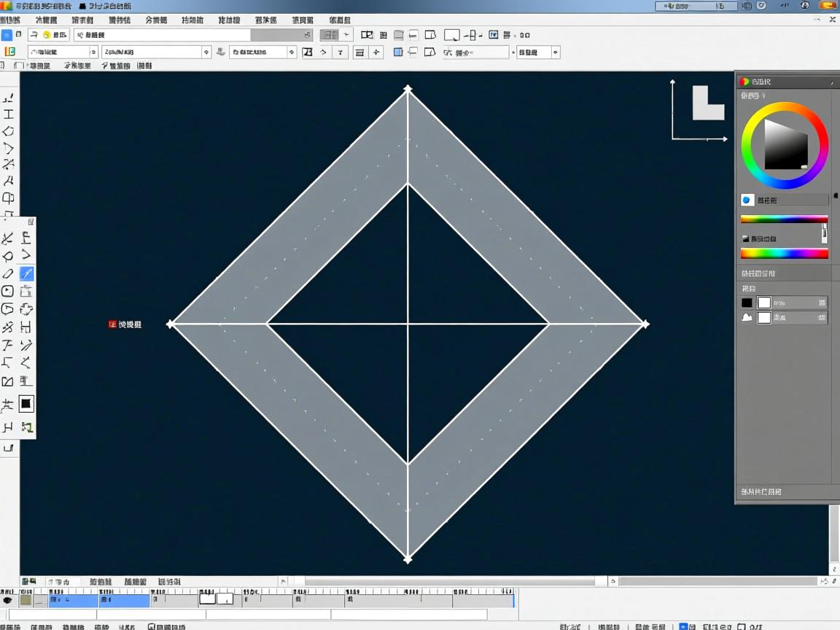Click the black fill square in tool palette

[26, 403]
